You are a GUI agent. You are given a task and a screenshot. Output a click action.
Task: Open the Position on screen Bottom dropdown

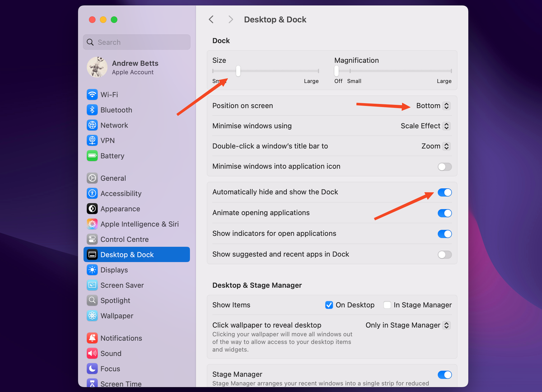coord(433,106)
